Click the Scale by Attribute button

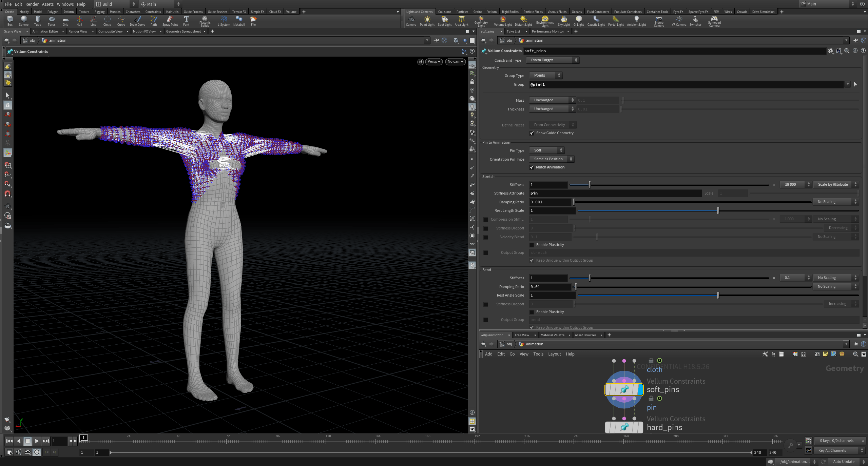(x=833, y=184)
